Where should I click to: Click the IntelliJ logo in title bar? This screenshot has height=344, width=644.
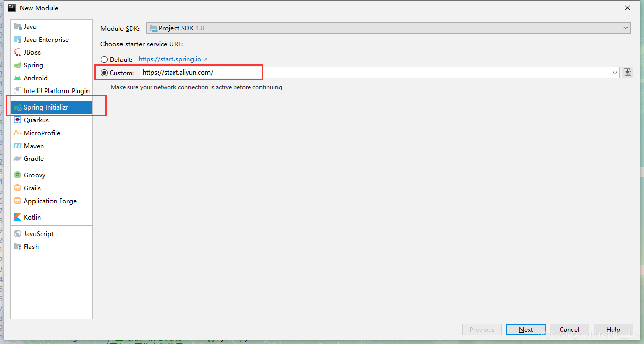pos(11,8)
